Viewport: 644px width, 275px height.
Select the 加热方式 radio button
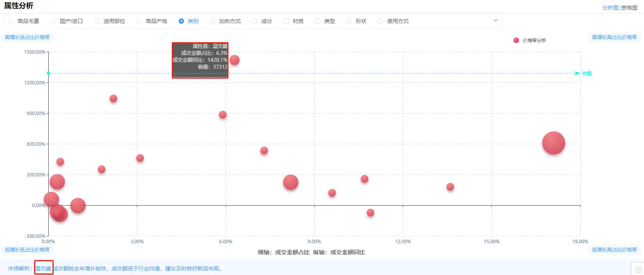tap(213, 21)
